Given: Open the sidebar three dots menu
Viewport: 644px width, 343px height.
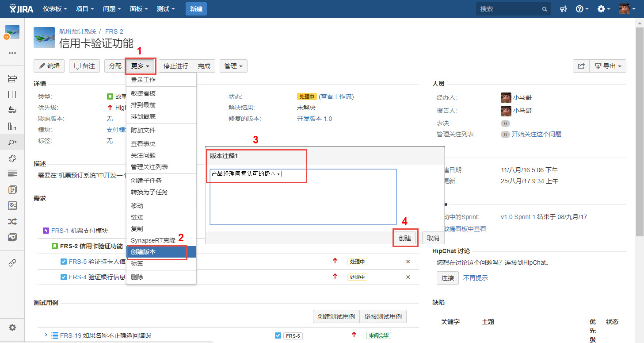Looking at the screenshot, I should (x=12, y=53).
